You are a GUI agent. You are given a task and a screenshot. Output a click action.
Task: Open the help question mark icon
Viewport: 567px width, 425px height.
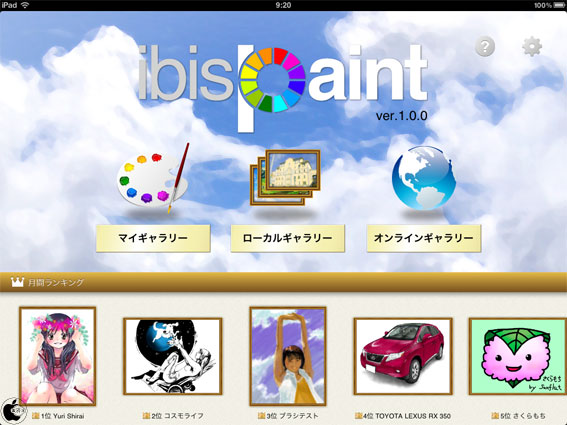(485, 47)
